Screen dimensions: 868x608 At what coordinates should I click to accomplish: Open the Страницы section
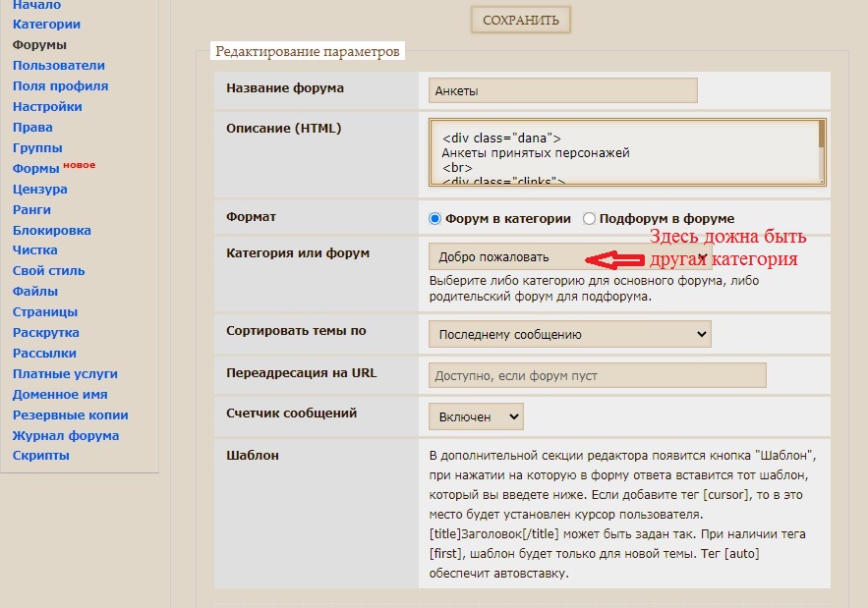pos(45,312)
